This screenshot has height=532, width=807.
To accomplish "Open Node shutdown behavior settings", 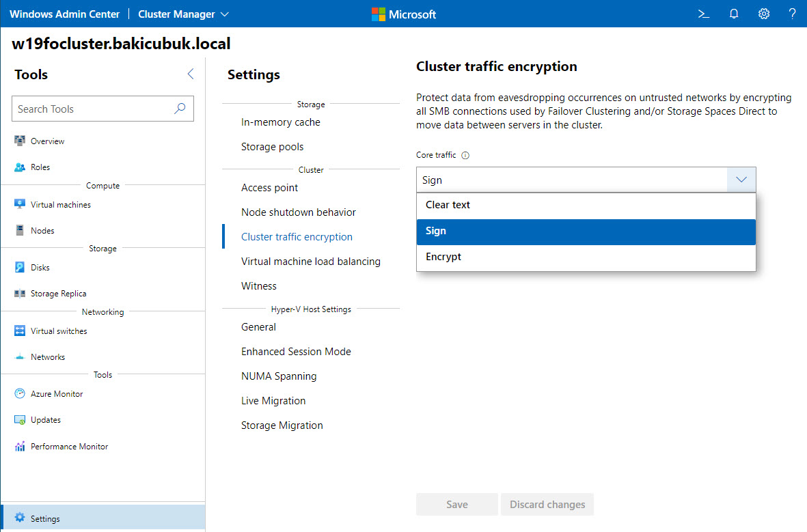I will tap(299, 212).
